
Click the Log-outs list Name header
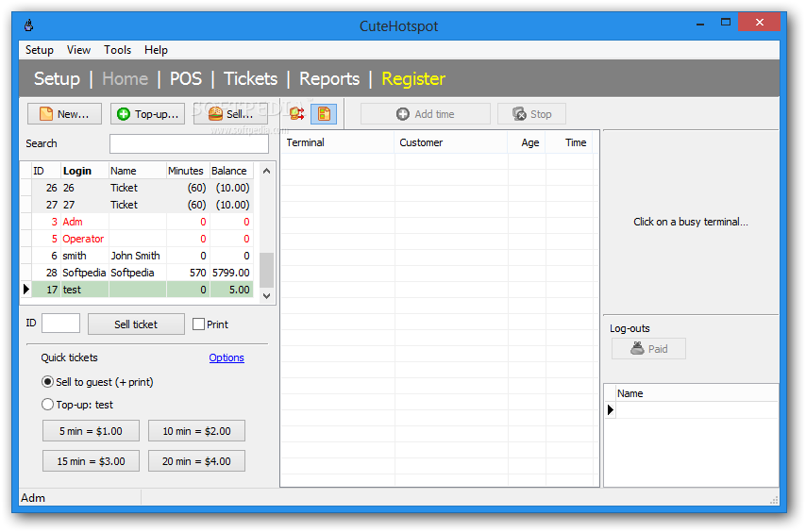(x=697, y=393)
